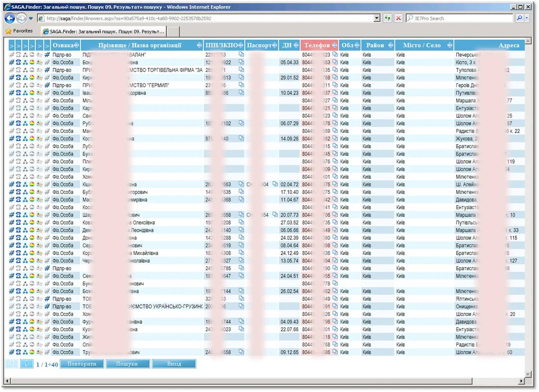The width and height of the screenshot is (539, 392).
Task: Toggle sort arrows on Ознака column
Action: point(76,45)
